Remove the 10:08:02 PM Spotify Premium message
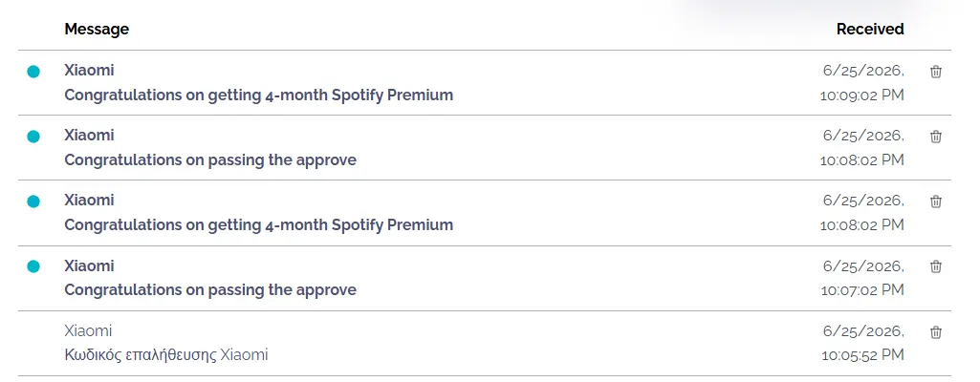The height and width of the screenshot is (382, 980). click(x=936, y=202)
